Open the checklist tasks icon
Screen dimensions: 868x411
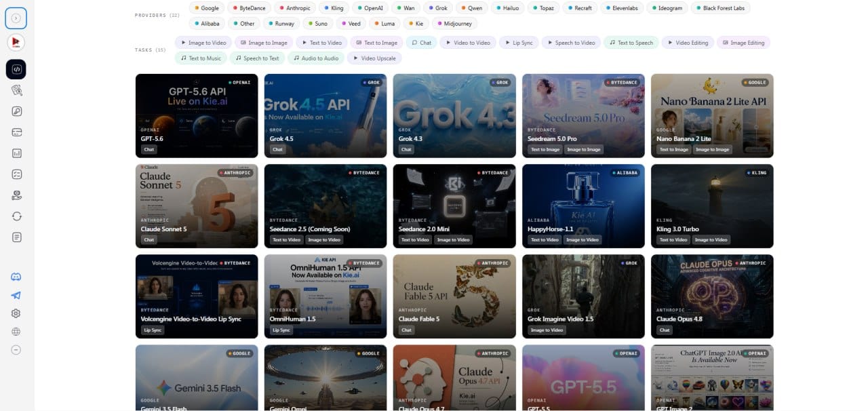(16, 174)
